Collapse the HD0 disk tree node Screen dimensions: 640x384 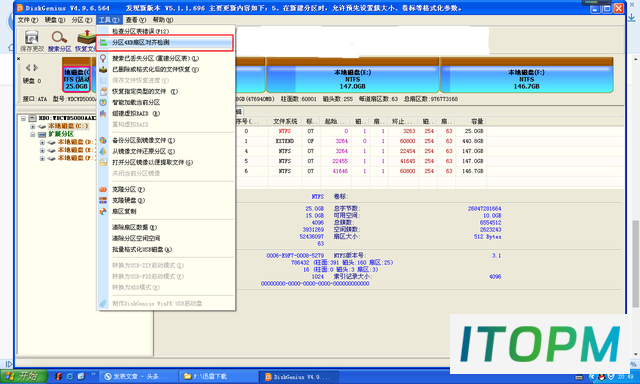click(x=23, y=118)
